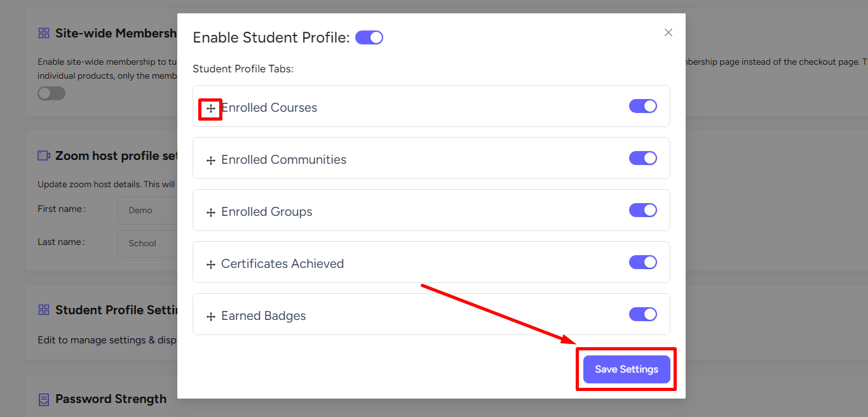868x417 pixels.
Task: Click the Last name field containing School
Action: click(147, 243)
